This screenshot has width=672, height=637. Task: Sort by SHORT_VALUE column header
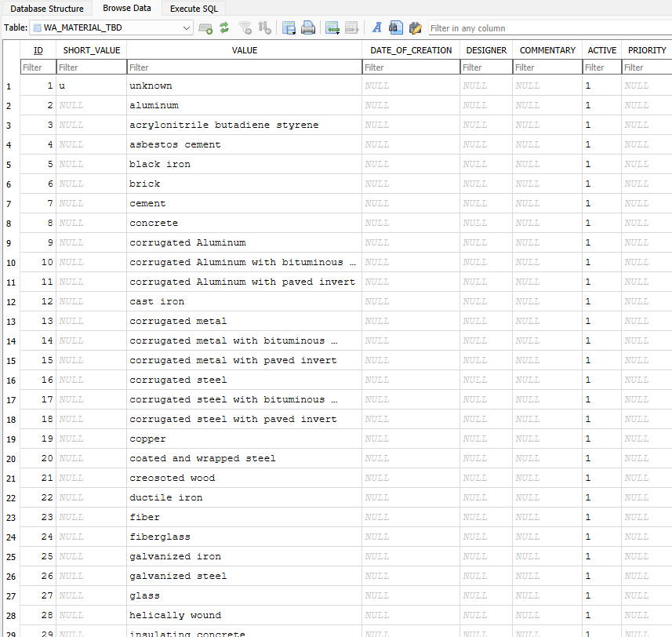(91, 50)
